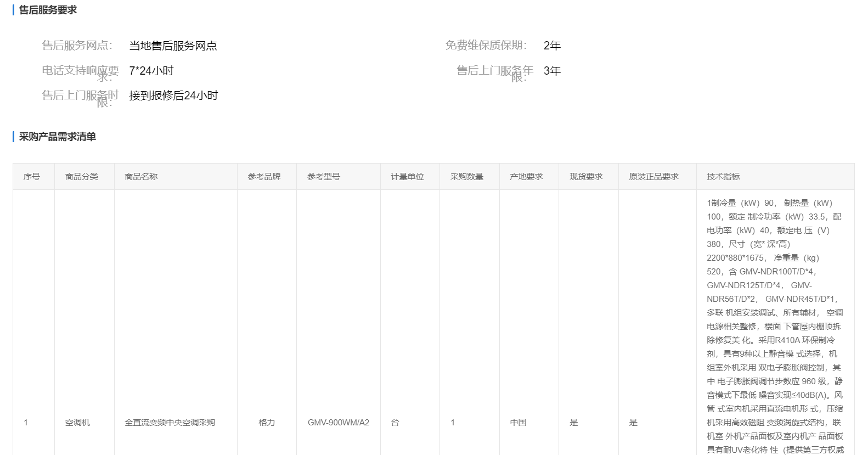Select the 空调机 category cell
This screenshot has width=868, height=455.
pyautogui.click(x=77, y=423)
